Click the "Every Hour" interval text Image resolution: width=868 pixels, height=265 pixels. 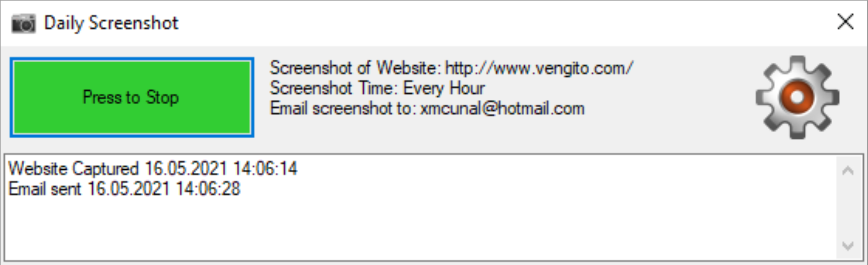tap(444, 88)
